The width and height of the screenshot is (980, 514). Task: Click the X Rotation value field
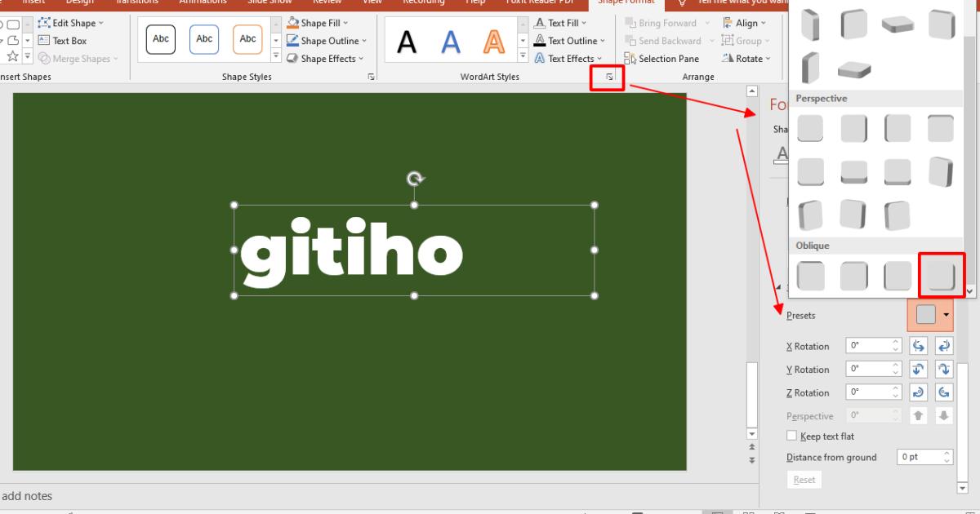[x=874, y=346]
